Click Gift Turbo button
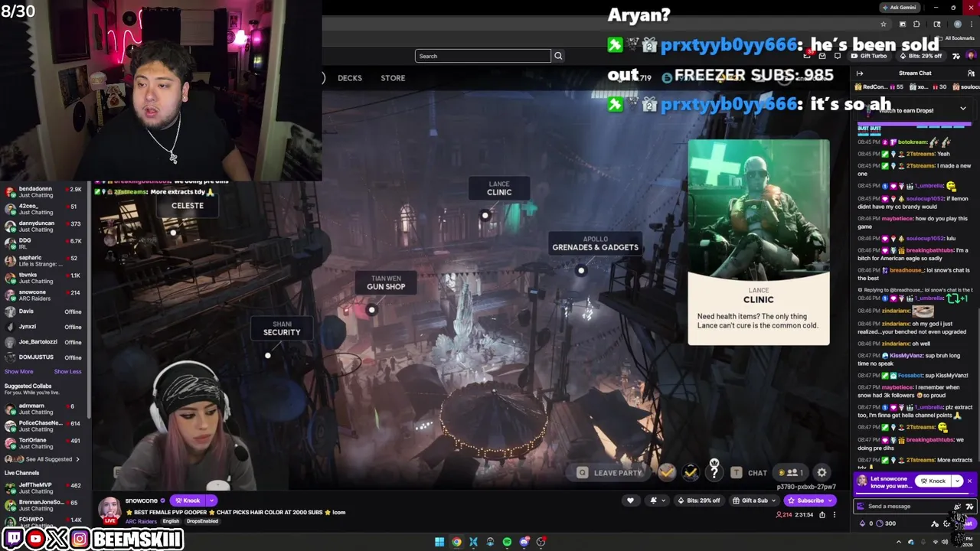The image size is (980, 551). 868,56
